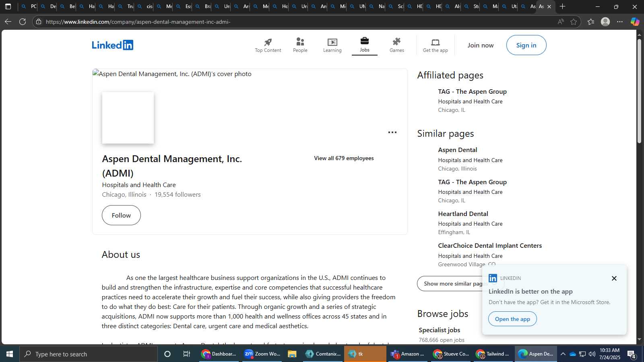Open Aspen Dental similar page
The width and height of the screenshot is (644, 362).
coord(458,150)
